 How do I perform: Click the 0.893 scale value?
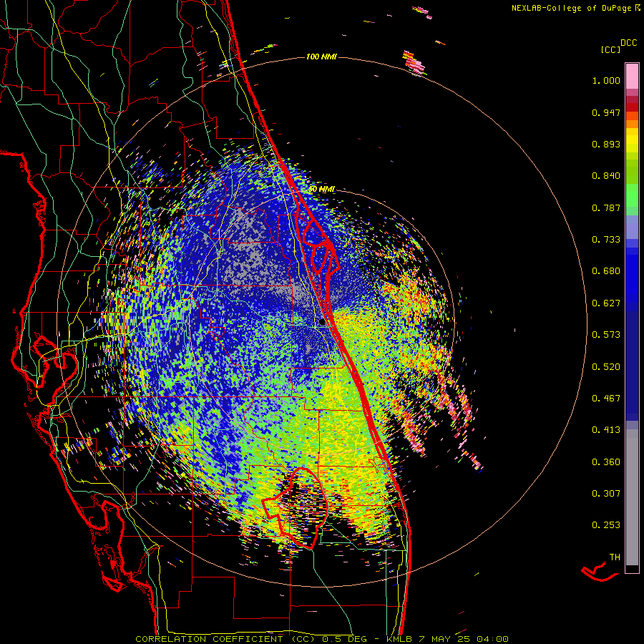click(x=606, y=144)
